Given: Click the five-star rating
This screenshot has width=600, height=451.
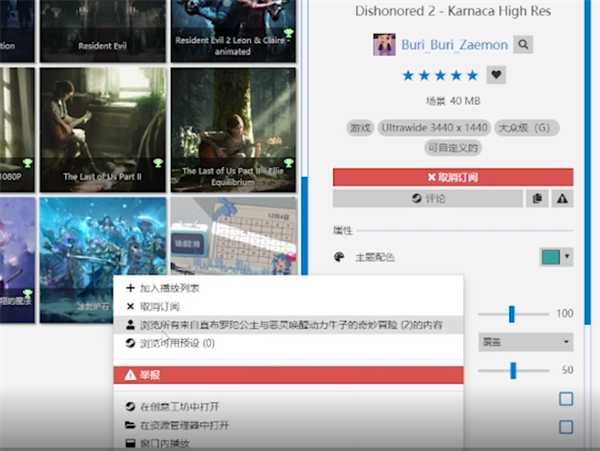Looking at the screenshot, I should 440,75.
